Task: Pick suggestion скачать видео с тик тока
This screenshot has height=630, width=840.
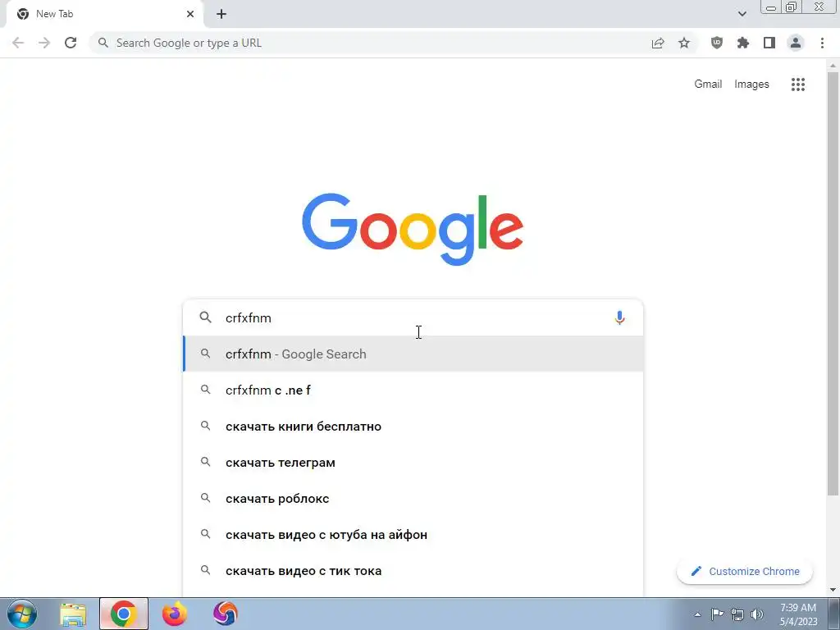Action: coord(413,571)
